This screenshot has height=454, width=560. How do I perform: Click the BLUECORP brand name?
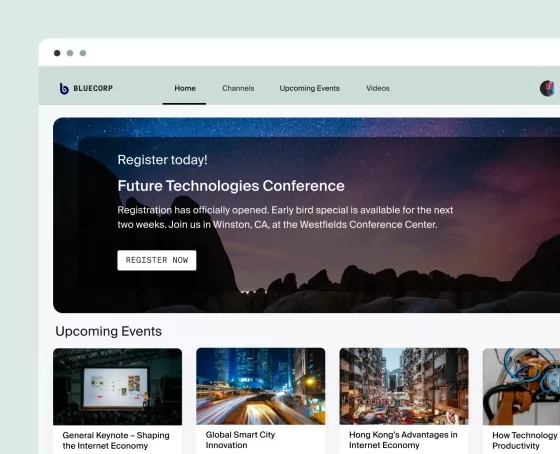(x=93, y=88)
